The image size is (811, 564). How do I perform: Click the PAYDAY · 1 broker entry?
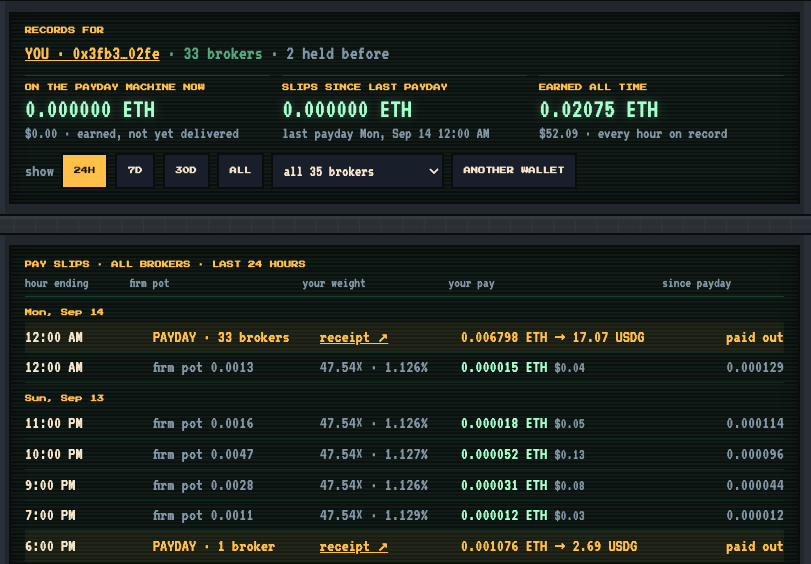click(214, 547)
